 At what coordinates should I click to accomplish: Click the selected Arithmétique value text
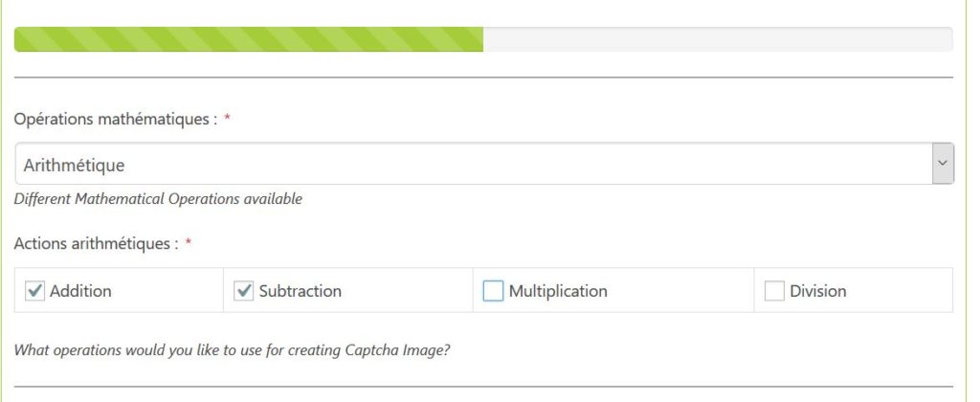(x=75, y=165)
